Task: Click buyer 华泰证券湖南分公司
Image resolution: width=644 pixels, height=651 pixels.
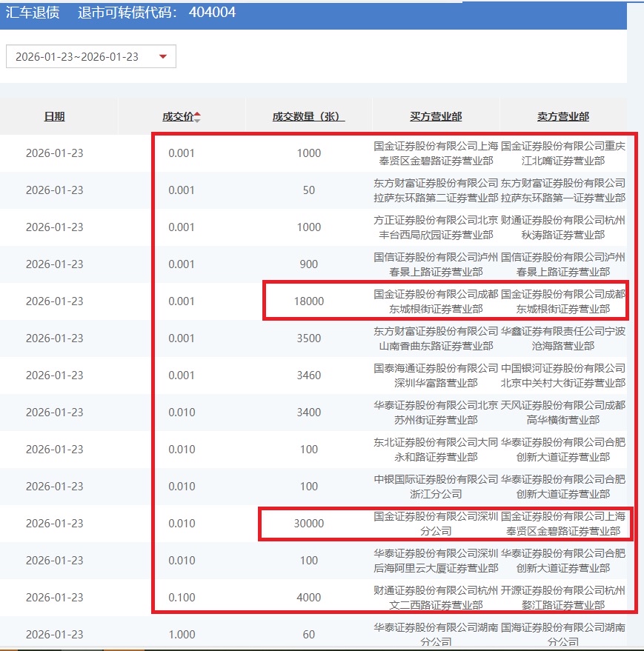Action: 436,634
